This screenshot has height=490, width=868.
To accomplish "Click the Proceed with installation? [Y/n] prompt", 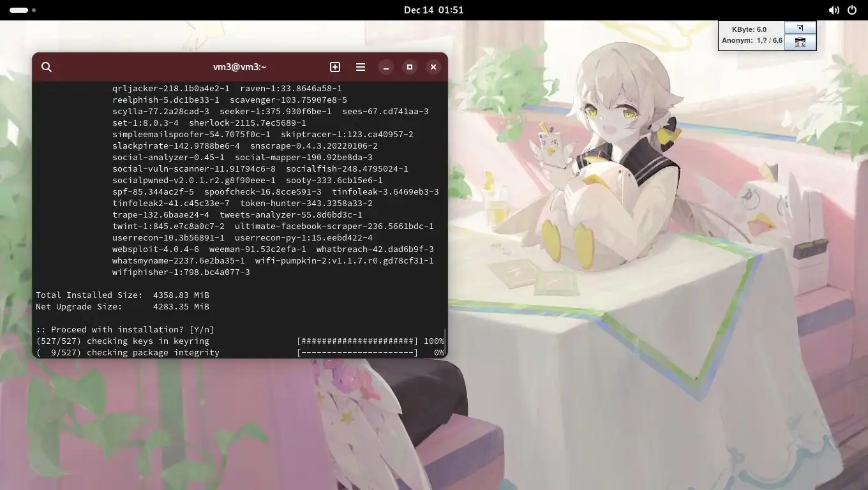I will click(125, 330).
